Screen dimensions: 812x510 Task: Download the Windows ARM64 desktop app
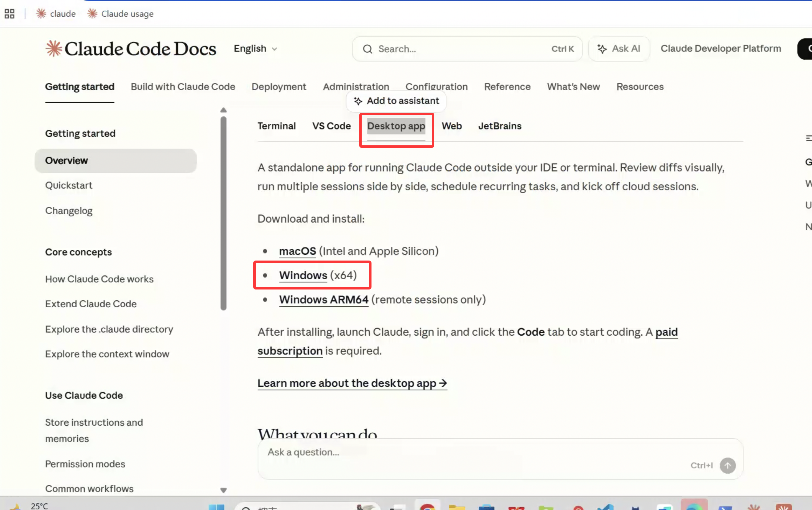point(323,300)
